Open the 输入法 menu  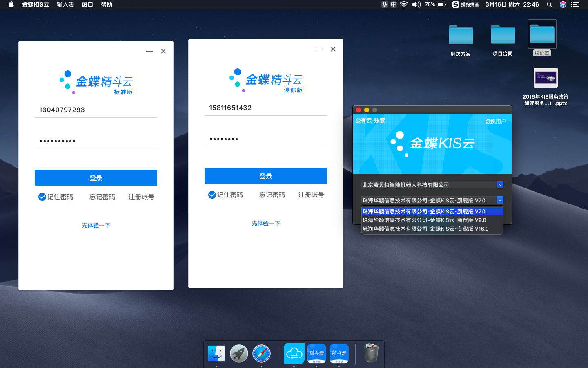click(65, 4)
